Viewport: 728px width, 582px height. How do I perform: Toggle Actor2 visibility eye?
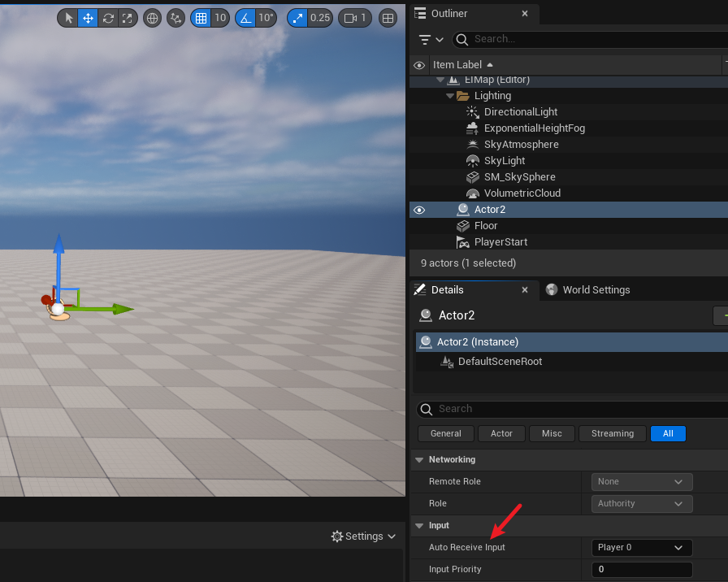tap(419, 210)
